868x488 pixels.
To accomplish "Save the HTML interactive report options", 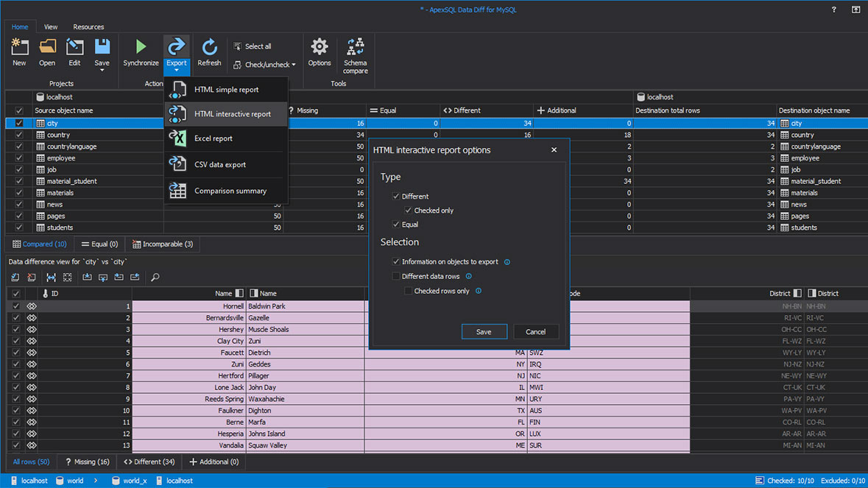I will coord(484,331).
